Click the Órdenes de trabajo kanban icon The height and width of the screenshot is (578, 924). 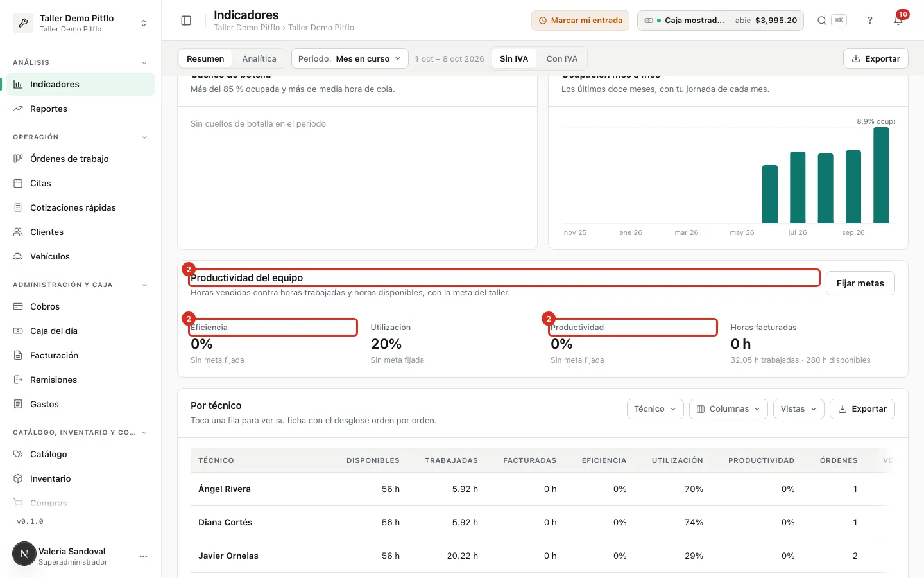[x=18, y=159]
